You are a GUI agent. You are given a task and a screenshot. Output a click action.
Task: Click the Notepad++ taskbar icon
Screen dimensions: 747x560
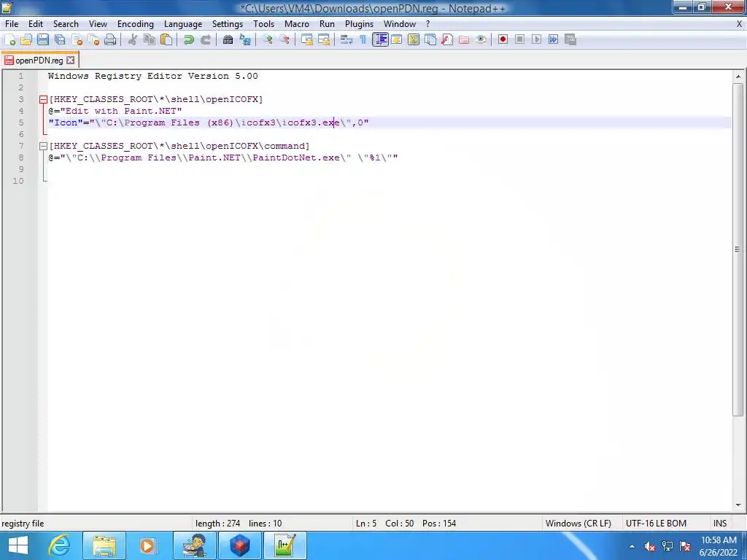pyautogui.click(x=285, y=545)
